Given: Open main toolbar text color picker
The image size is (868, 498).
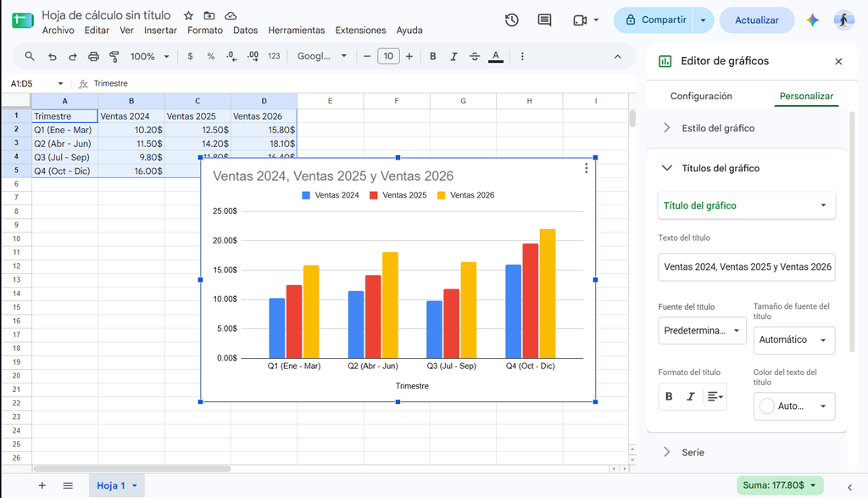Looking at the screenshot, I should click(x=495, y=57).
